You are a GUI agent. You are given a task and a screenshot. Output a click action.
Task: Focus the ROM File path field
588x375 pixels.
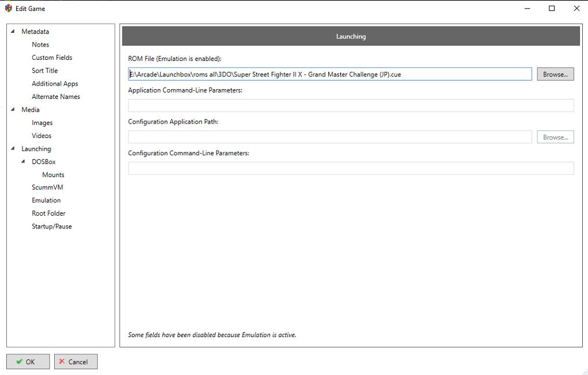coord(329,74)
